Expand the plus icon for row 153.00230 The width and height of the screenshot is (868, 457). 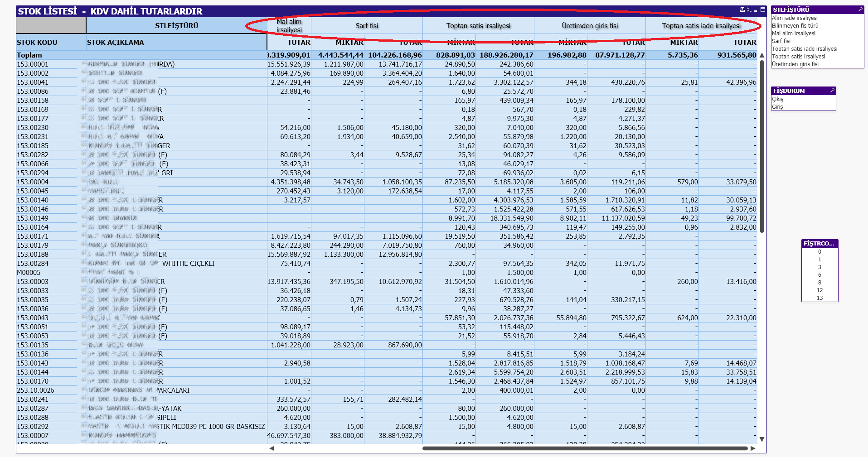tap(83, 127)
